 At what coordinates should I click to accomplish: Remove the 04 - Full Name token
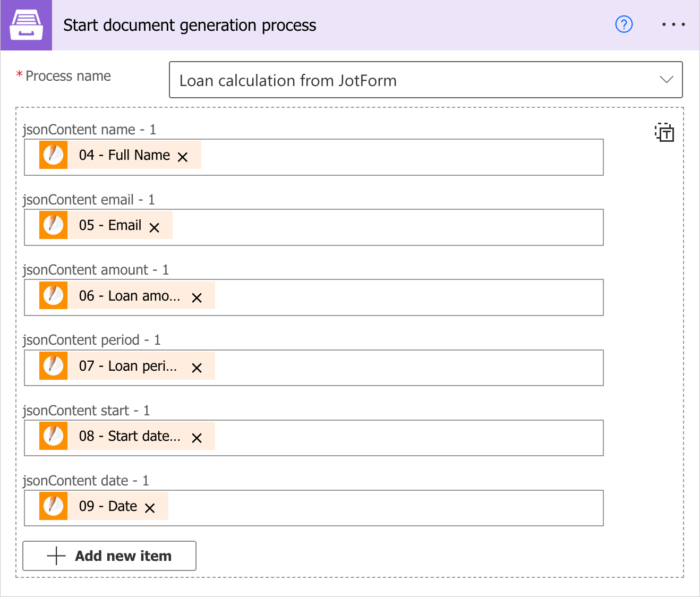click(183, 157)
